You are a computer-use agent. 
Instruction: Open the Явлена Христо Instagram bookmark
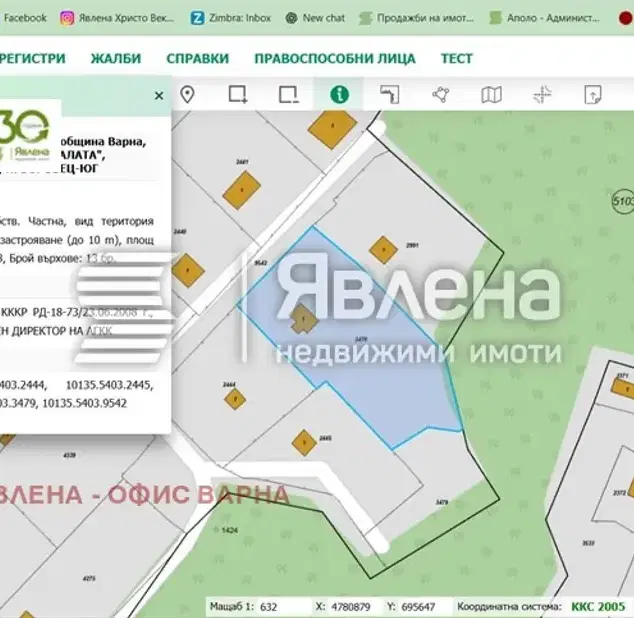117,18
